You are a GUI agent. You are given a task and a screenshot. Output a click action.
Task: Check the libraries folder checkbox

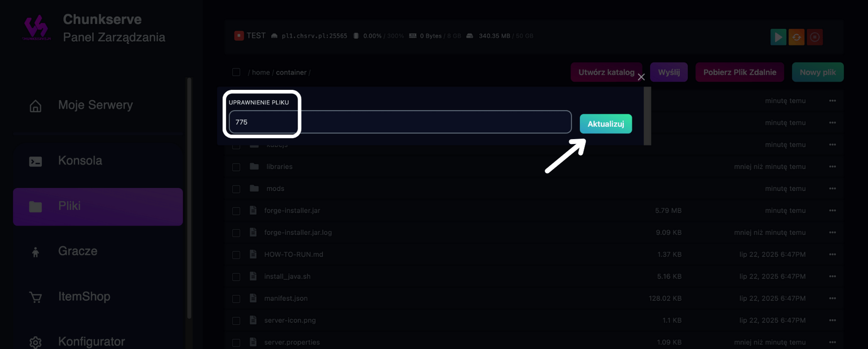coord(236,167)
